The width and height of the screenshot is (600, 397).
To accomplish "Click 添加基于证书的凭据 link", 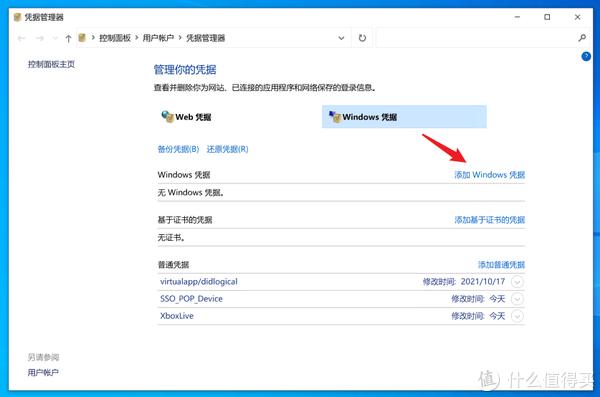I will coord(489,220).
